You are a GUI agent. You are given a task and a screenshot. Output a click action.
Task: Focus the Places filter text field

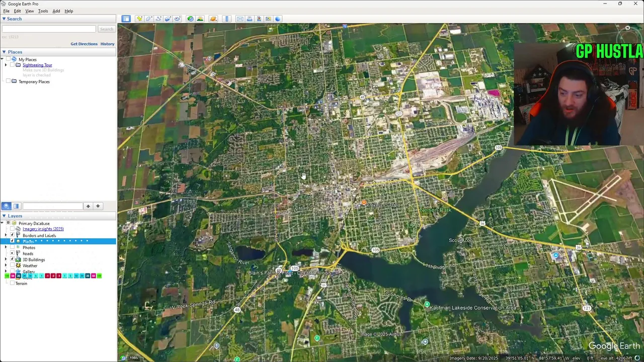[52, 206]
